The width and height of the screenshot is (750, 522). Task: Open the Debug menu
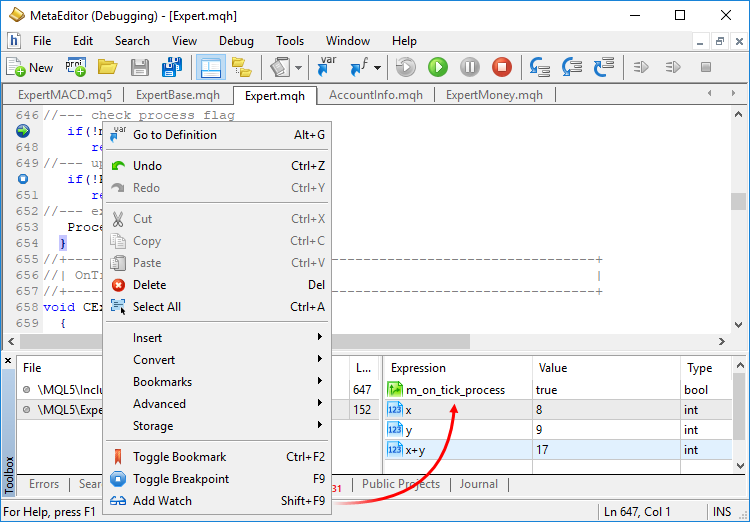(236, 41)
